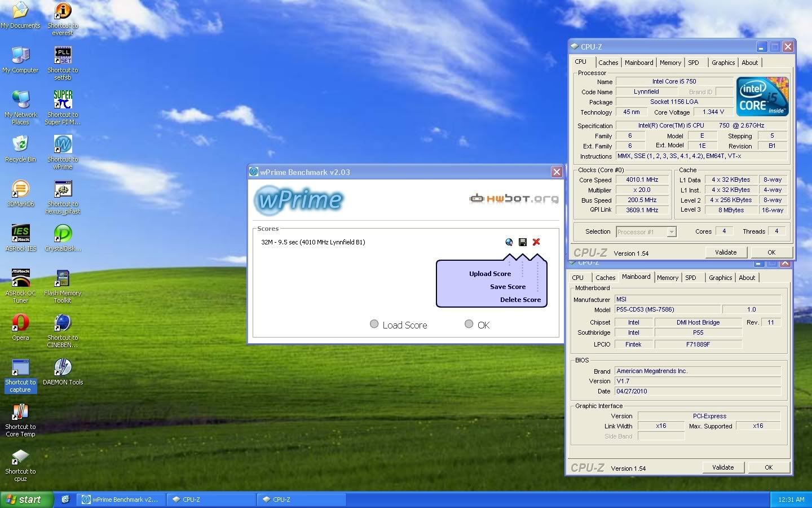Launch CrystalDisk desktop icon
812x508 pixels.
pyautogui.click(x=63, y=238)
